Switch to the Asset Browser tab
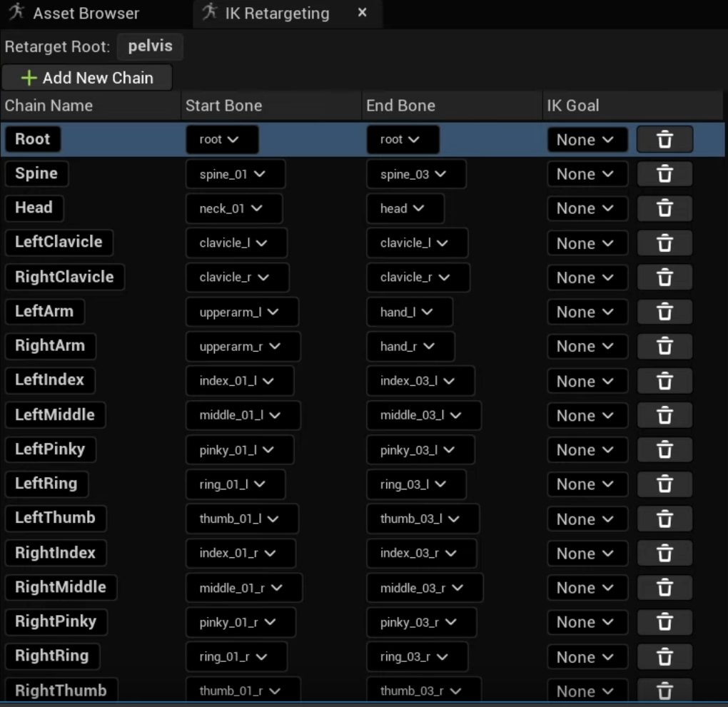The height and width of the screenshot is (707, 728). [x=86, y=14]
